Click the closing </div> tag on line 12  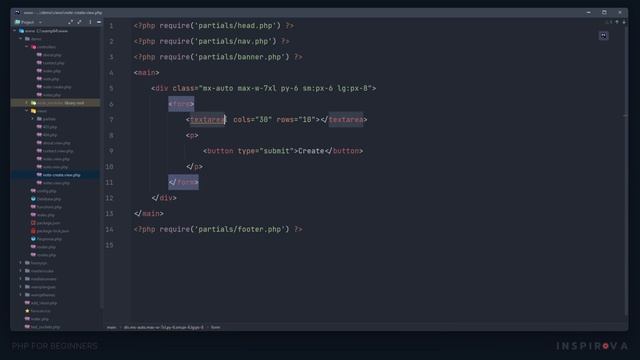point(164,198)
